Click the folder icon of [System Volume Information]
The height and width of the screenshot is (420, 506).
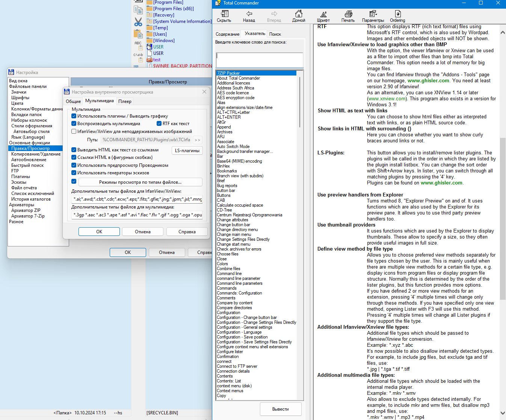tap(150, 21)
